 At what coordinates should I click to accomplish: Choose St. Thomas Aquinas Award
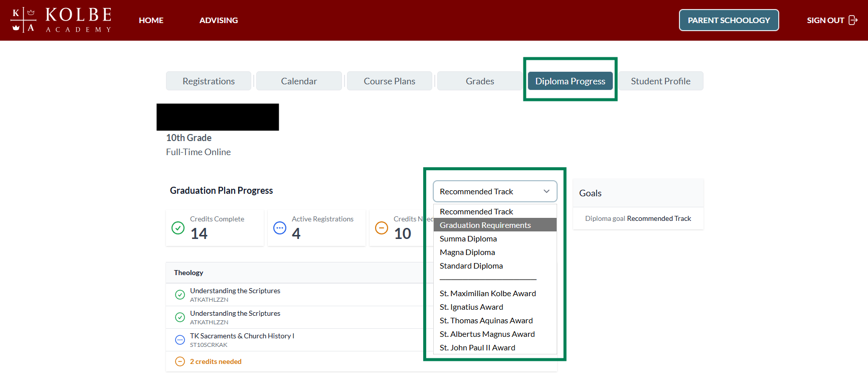click(495, 320)
